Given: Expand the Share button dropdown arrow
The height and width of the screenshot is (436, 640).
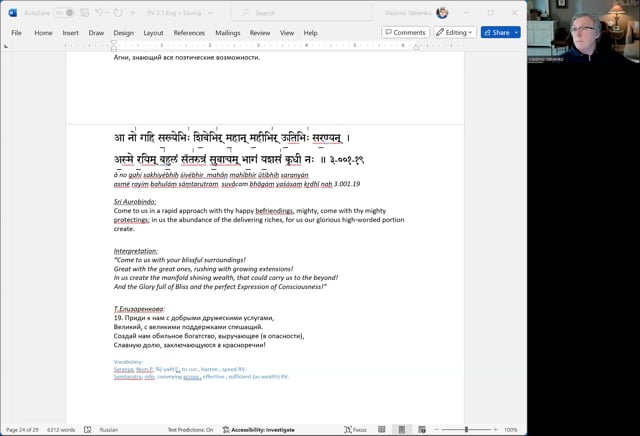Looking at the screenshot, I should pos(516,32).
